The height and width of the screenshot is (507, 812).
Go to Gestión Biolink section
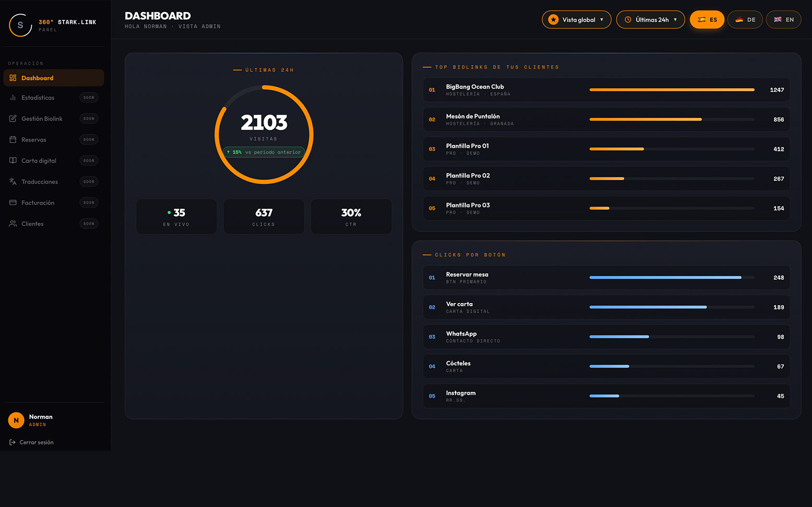(54, 118)
